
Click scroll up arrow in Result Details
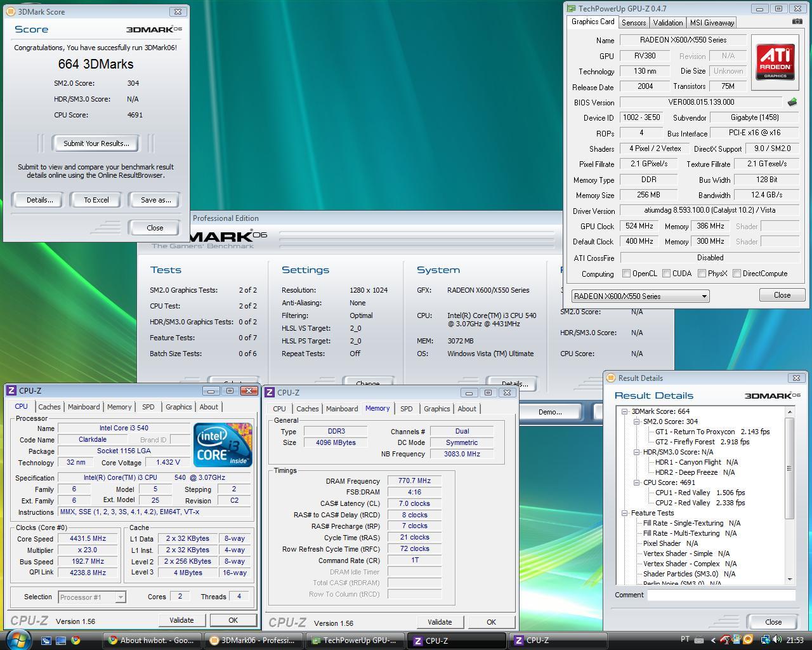[790, 412]
